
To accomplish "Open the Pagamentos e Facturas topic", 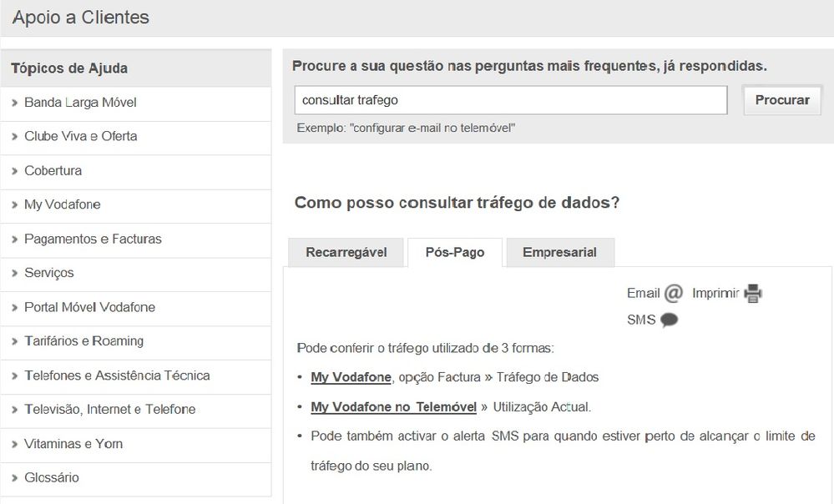I will tap(93, 239).
